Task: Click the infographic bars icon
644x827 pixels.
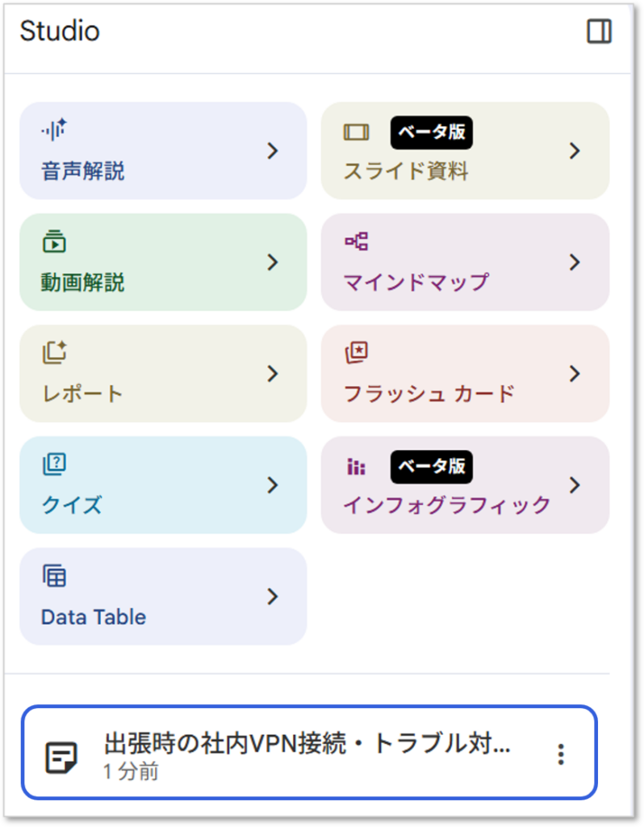Action: (x=356, y=467)
